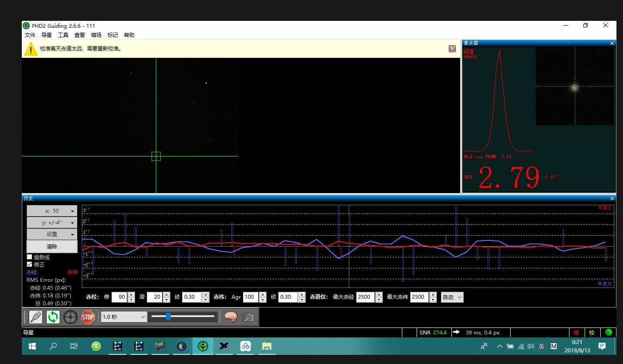Switch to PHD2 target icon on taskbar
This screenshot has width=623, height=364.
point(203,346)
